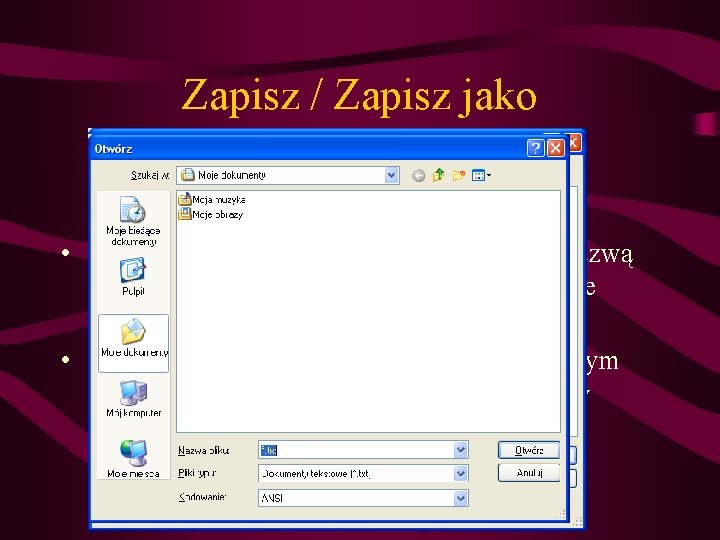Viewport: 720px width, 540px height.
Task: Click the help question mark button
Action: pyautogui.click(x=535, y=148)
